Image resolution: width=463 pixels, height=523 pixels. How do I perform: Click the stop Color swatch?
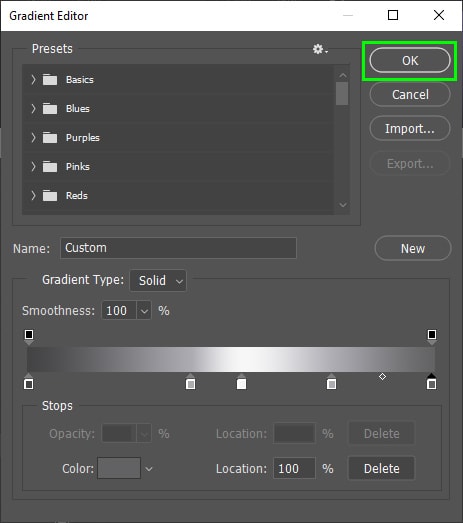tap(119, 468)
